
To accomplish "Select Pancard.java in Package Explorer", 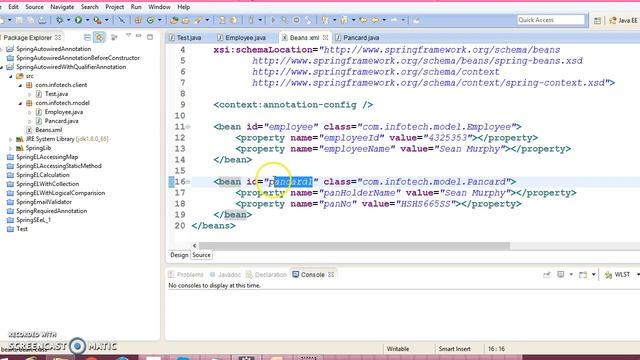I will click(62, 121).
